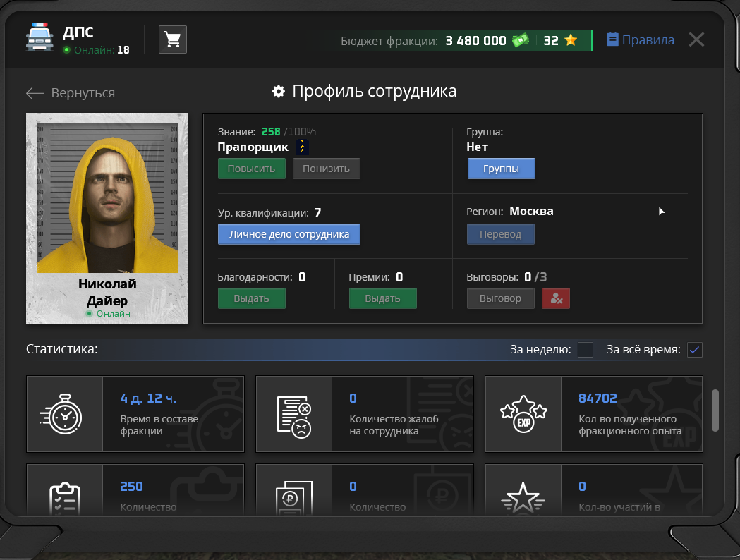Uncheck the За всё время checkbox

pos(694,350)
